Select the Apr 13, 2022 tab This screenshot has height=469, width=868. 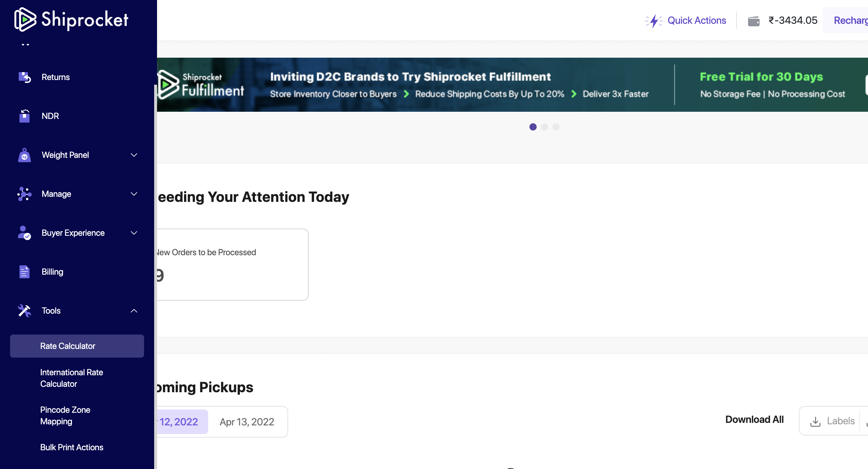[247, 422]
